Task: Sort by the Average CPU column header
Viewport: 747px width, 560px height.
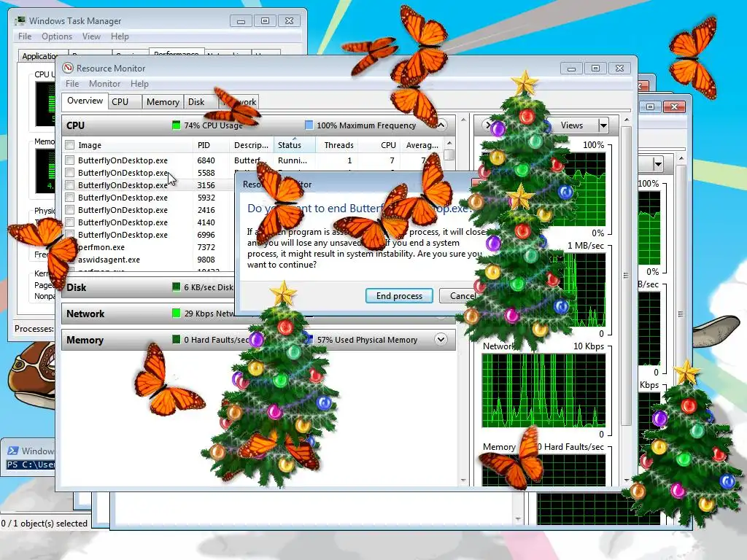Action: click(x=422, y=145)
